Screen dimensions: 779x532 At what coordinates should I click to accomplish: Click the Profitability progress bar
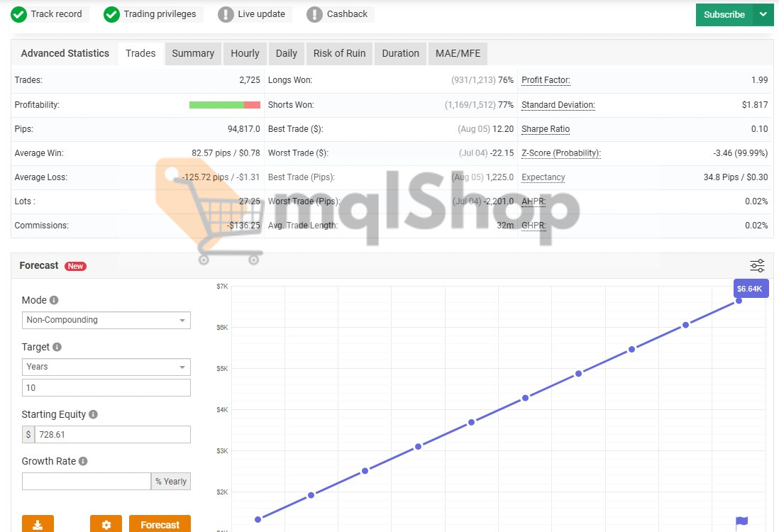click(x=224, y=104)
